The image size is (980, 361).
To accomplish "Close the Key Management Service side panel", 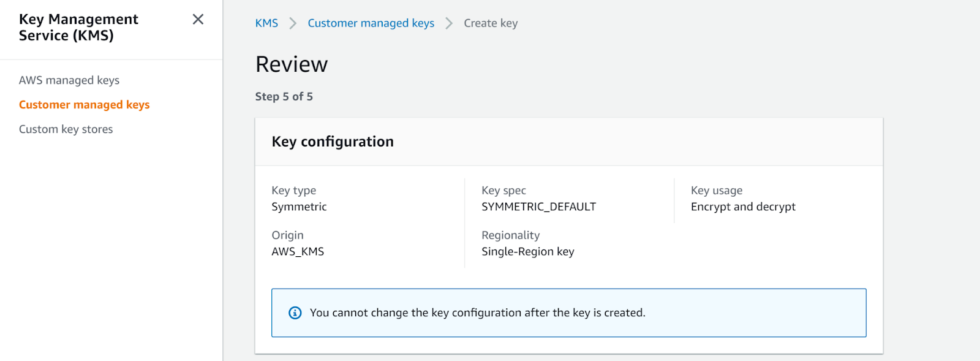I will (198, 20).
